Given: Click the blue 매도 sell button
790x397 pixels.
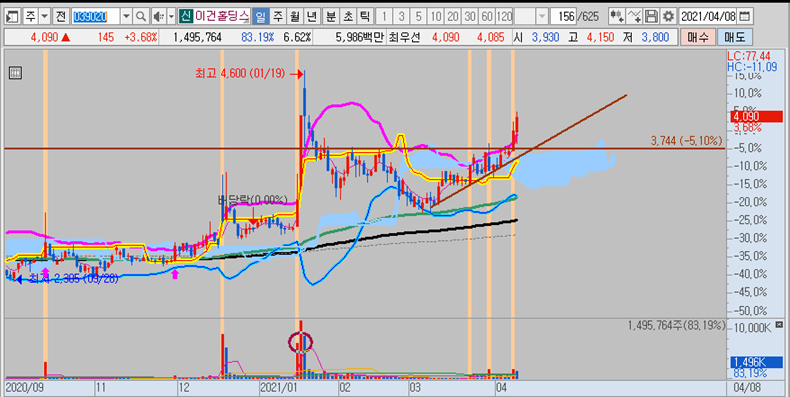Looking at the screenshot, I should coord(735,37).
